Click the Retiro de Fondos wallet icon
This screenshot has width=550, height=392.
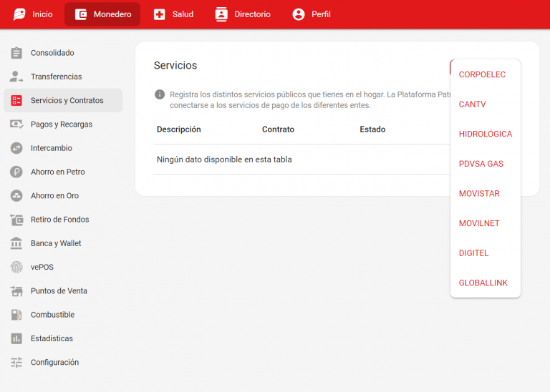coord(16,220)
